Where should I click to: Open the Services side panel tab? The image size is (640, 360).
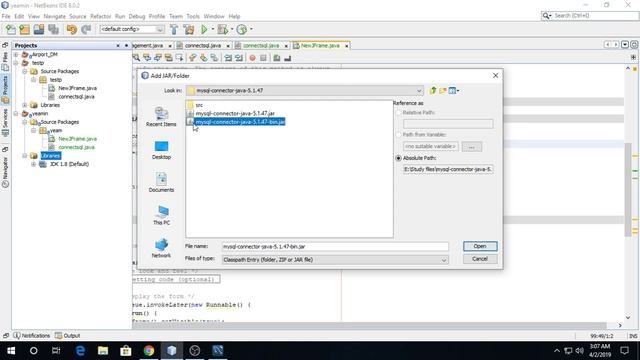coord(5,122)
